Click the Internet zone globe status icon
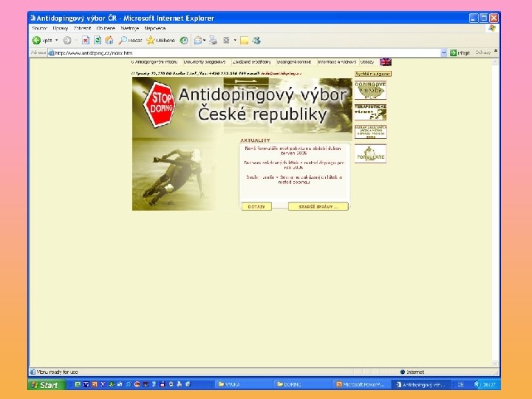The image size is (532, 399). [x=403, y=372]
